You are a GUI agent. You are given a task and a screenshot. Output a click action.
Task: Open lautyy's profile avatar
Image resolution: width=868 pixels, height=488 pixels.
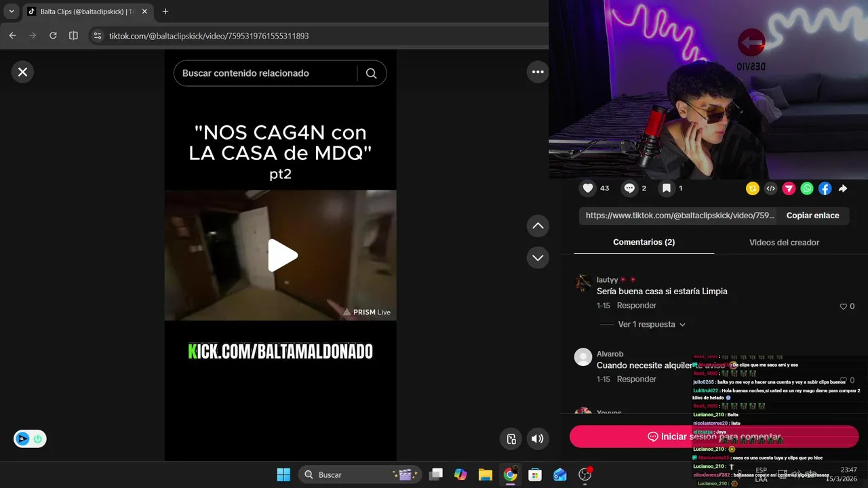pos(583,283)
